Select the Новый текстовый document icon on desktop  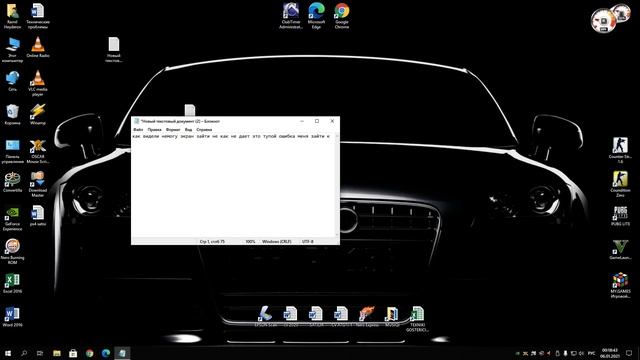click(x=114, y=49)
